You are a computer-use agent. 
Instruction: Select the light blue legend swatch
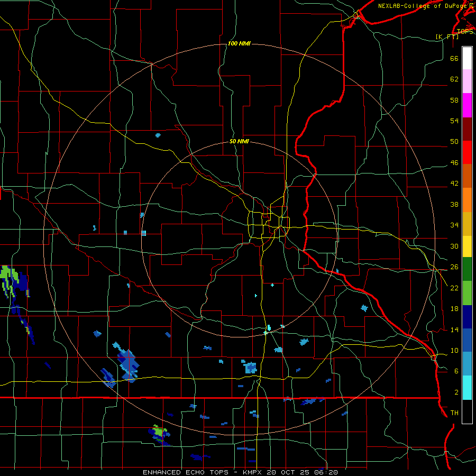click(467, 364)
